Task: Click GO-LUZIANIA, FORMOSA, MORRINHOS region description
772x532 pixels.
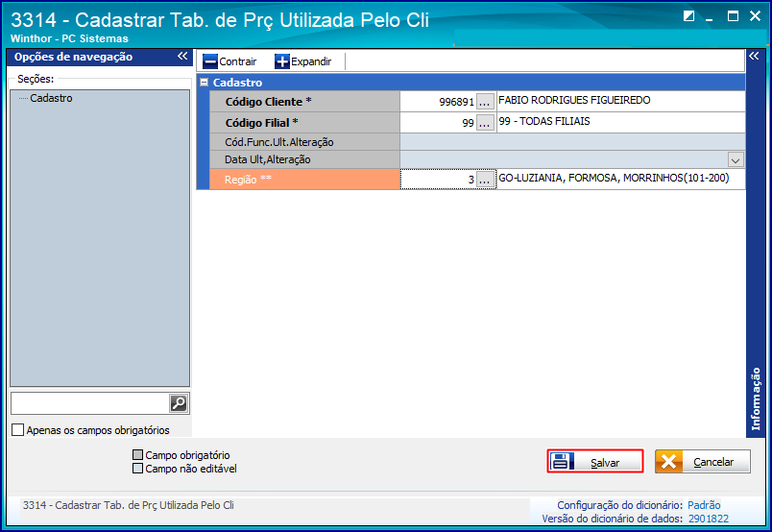Action: pyautogui.click(x=614, y=178)
